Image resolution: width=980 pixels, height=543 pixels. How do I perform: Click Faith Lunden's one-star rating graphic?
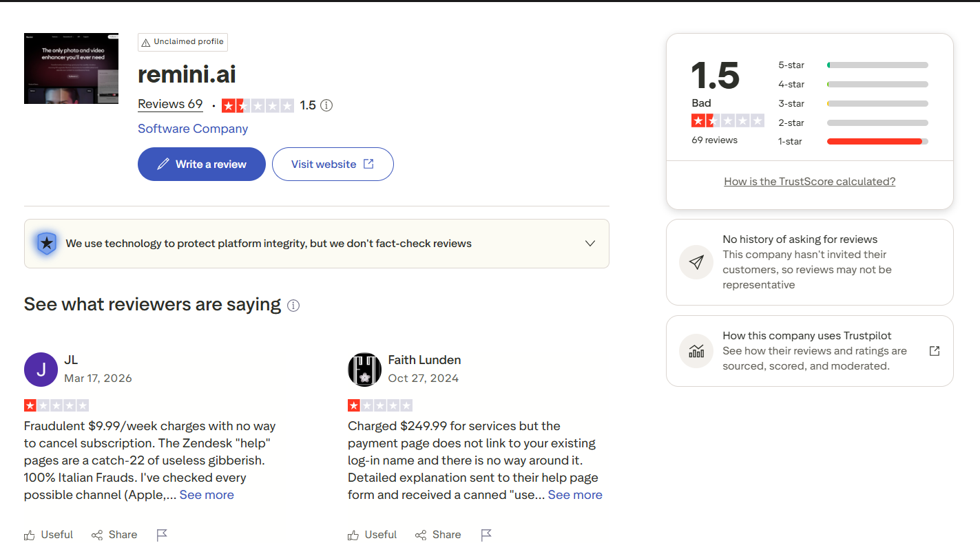[x=380, y=405]
